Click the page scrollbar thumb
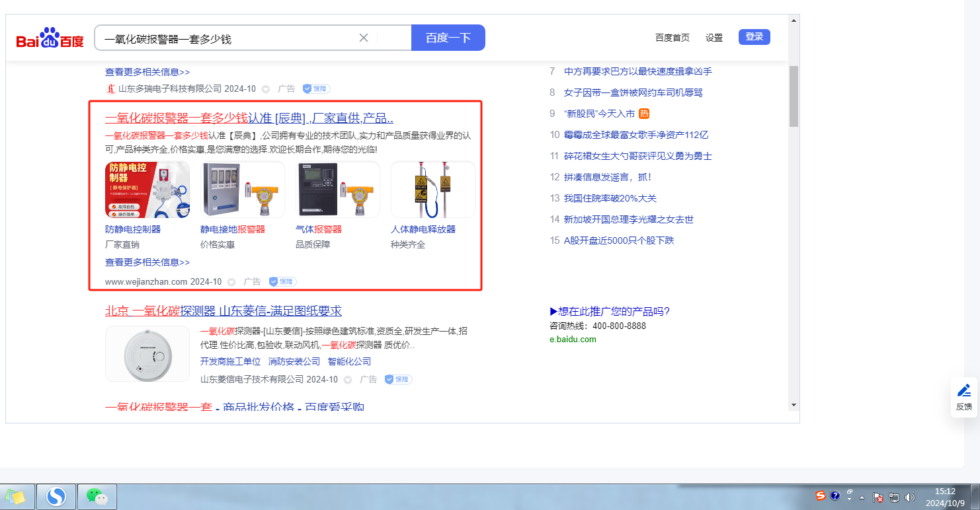The width and height of the screenshot is (980, 510). (794, 96)
